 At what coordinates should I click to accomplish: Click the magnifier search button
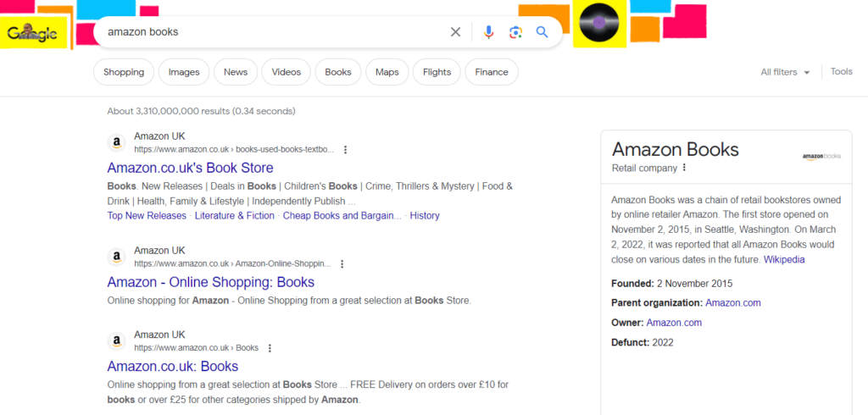(542, 32)
